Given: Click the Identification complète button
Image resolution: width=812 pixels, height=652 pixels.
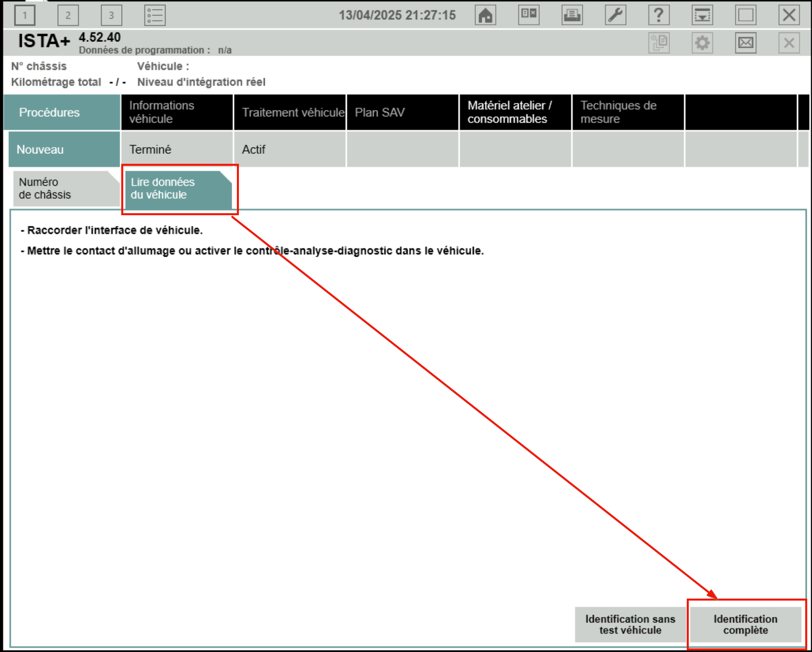Looking at the screenshot, I should [745, 624].
